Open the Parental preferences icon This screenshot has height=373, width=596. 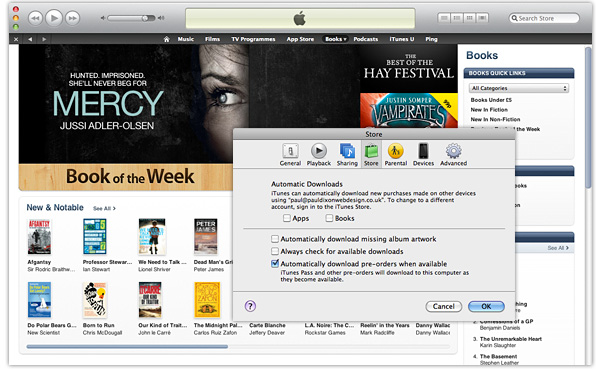tap(395, 151)
